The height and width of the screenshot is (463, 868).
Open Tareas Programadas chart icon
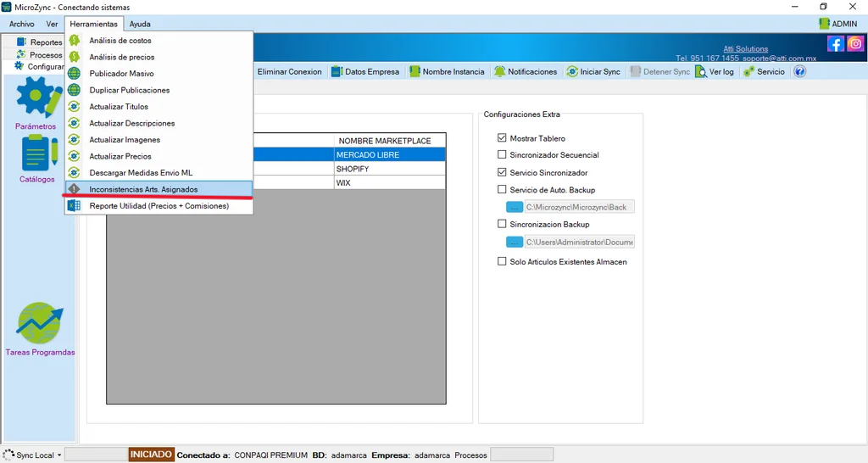(40, 323)
